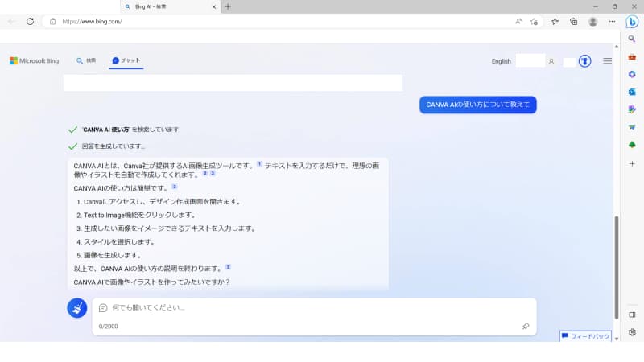Click the sign-in person icon

pyautogui.click(x=551, y=62)
